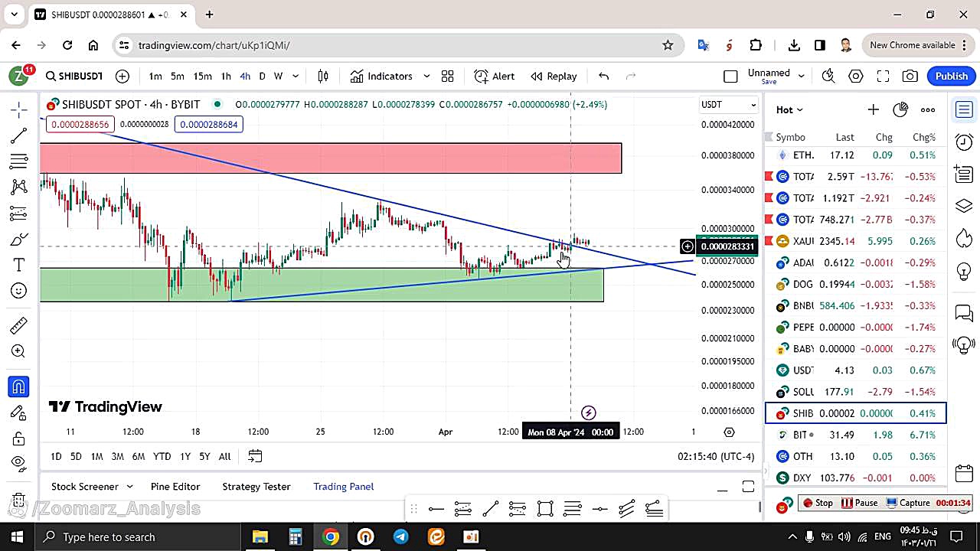980x551 pixels.
Task: Open the go to date calendar icon
Action: click(255, 456)
